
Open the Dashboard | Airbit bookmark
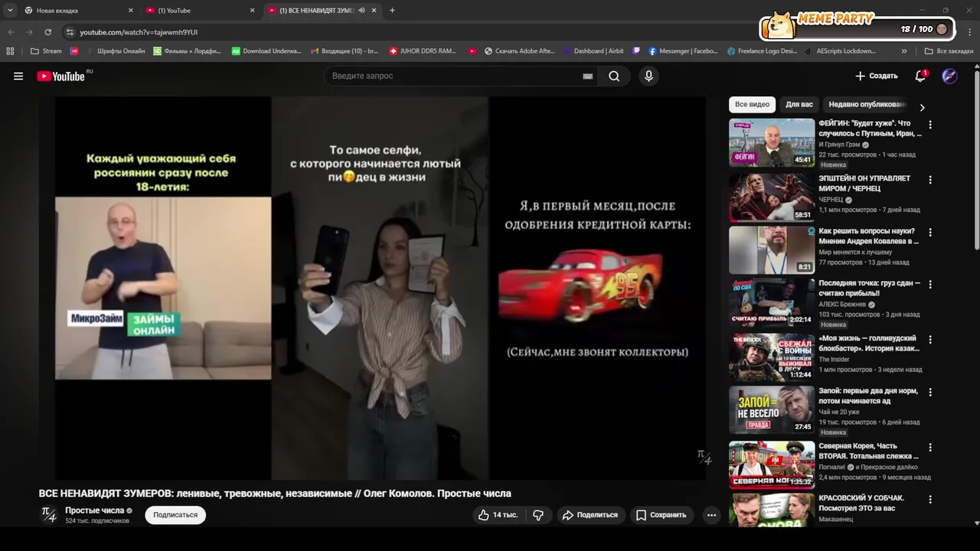[x=593, y=51]
